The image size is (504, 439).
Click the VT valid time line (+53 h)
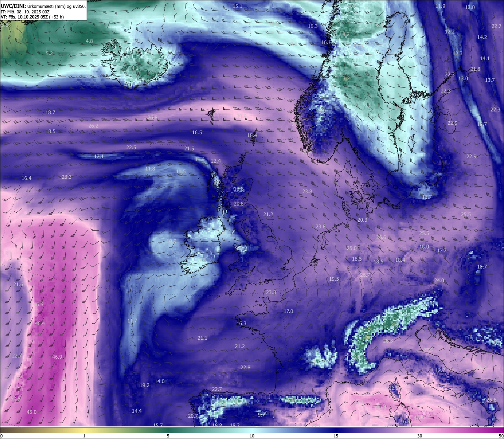click(32, 17)
